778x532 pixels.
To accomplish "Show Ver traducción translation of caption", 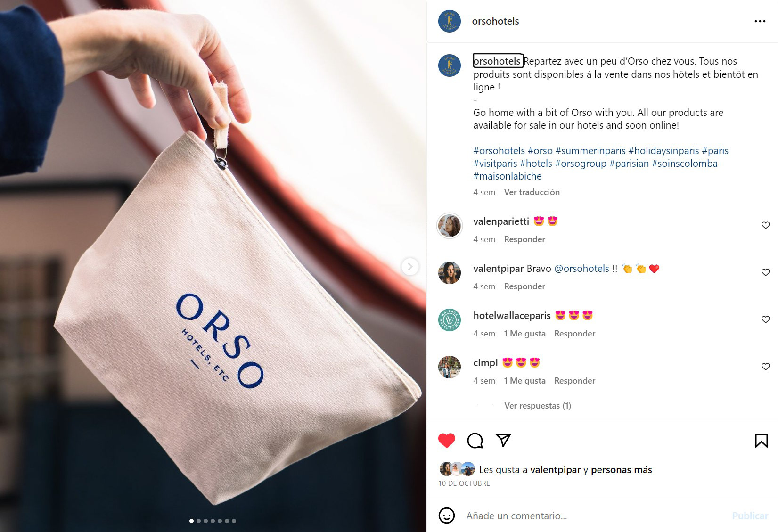I will pyautogui.click(x=532, y=192).
